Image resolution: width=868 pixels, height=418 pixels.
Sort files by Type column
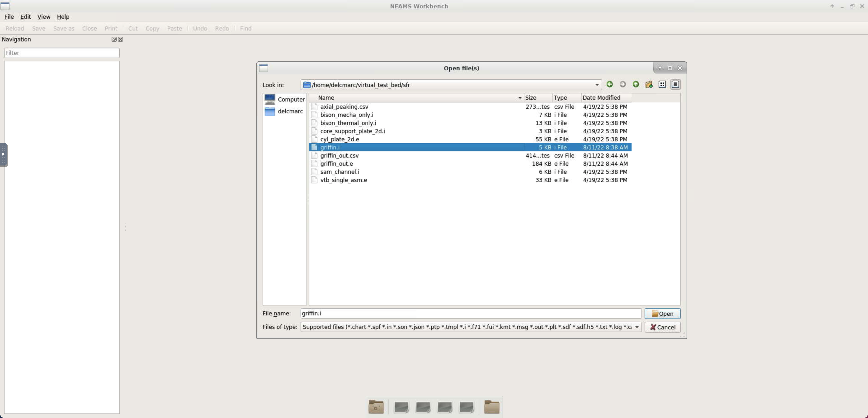[567, 98]
